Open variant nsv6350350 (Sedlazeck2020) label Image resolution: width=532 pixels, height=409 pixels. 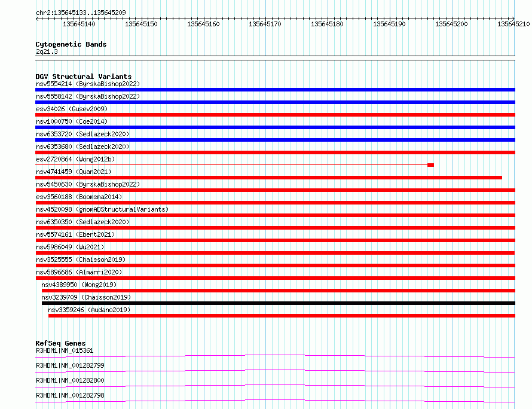(82, 222)
